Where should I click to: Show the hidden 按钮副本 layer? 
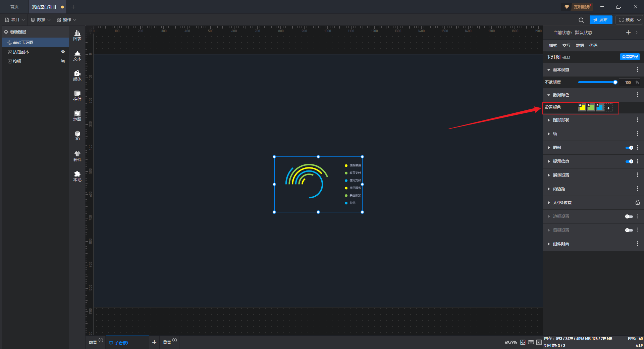click(63, 52)
